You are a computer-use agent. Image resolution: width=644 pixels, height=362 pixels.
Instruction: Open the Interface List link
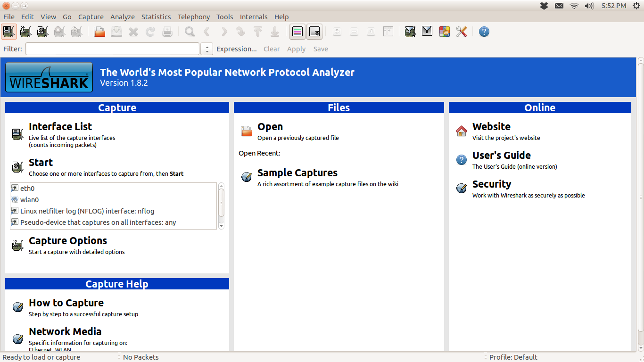(60, 126)
